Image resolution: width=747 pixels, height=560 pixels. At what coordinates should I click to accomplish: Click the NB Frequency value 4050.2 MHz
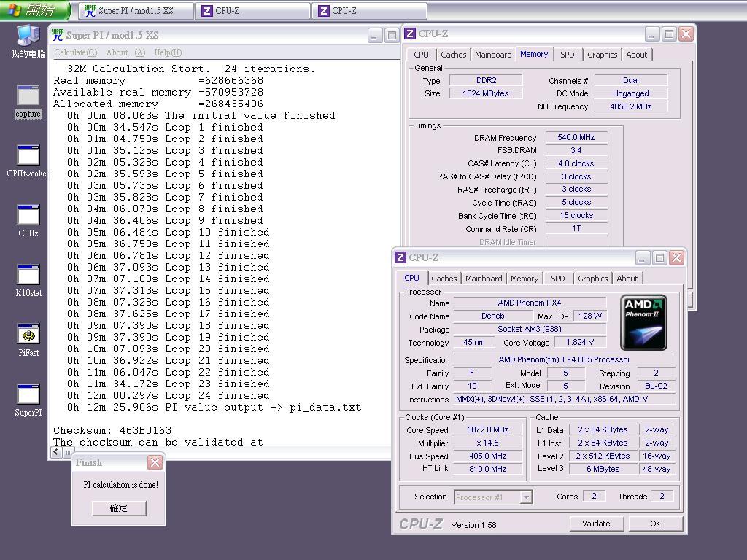(631, 106)
